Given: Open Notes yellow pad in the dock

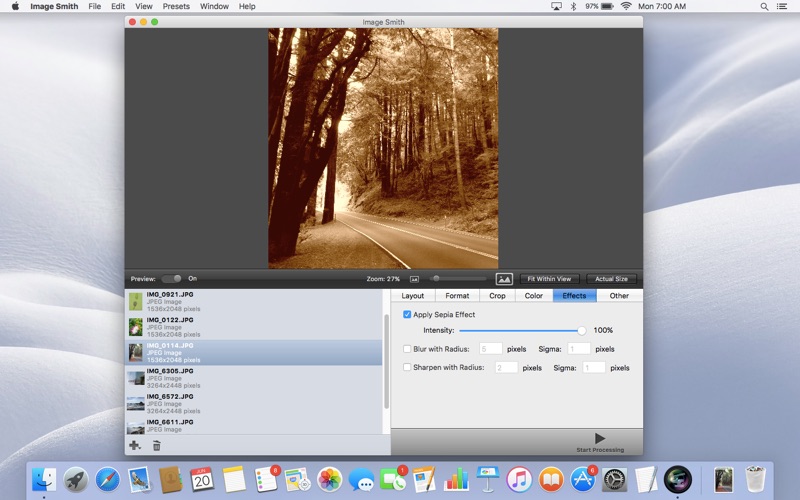Looking at the screenshot, I should click(234, 480).
